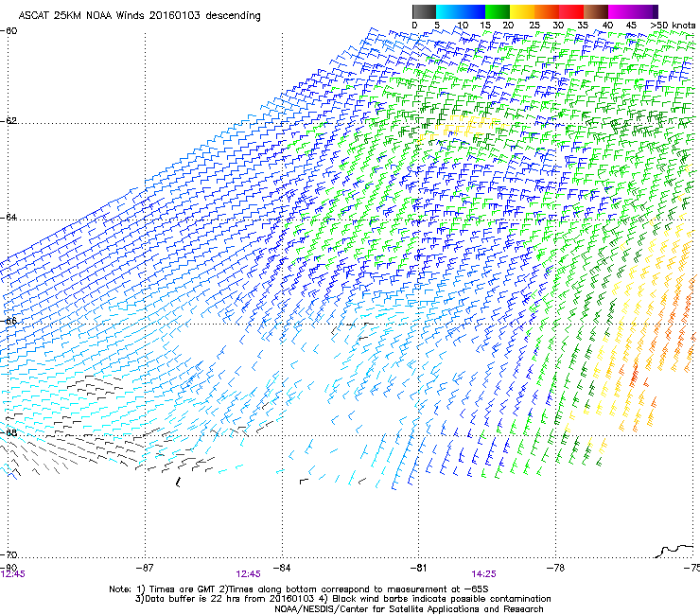Image resolution: width=700 pixels, height=615 pixels.
Task: Click the green 15–20 knot legend color
Action: [x=498, y=11]
